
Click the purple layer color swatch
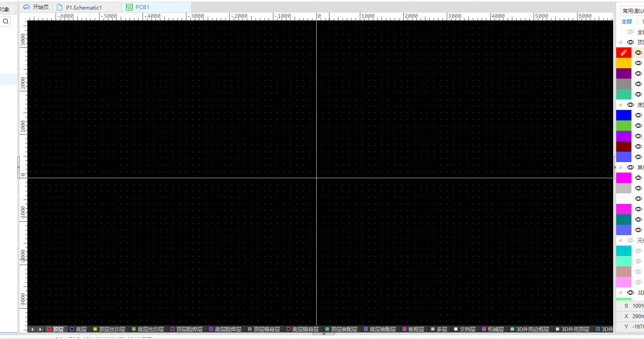tap(624, 73)
